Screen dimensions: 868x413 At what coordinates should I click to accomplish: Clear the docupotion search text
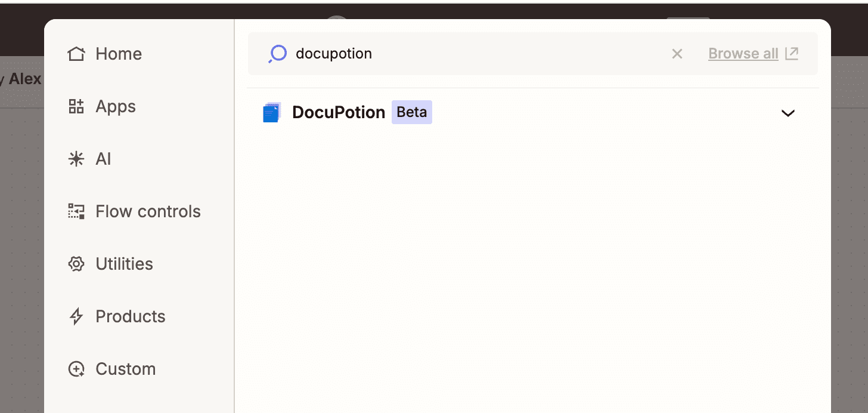[x=677, y=54]
